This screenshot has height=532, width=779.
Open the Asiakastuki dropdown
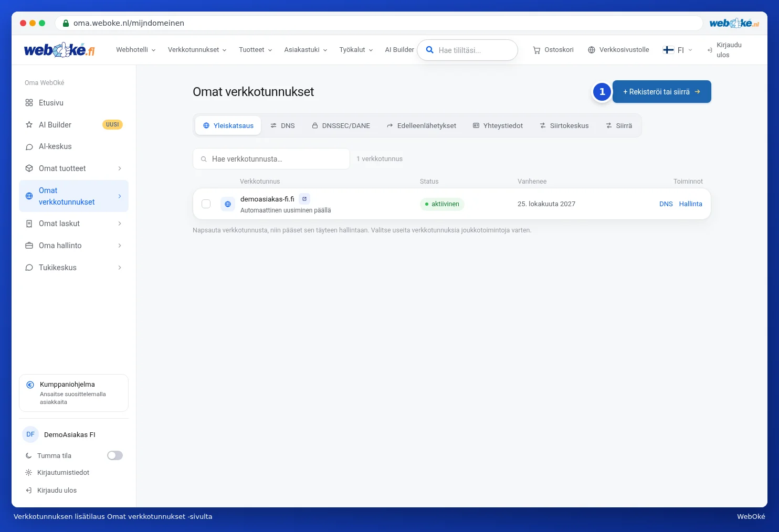pos(306,50)
